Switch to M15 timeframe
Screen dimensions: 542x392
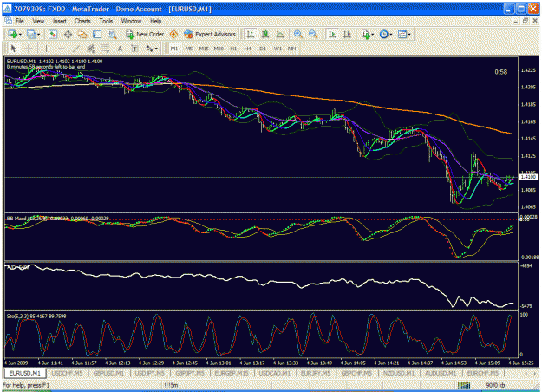coord(204,49)
